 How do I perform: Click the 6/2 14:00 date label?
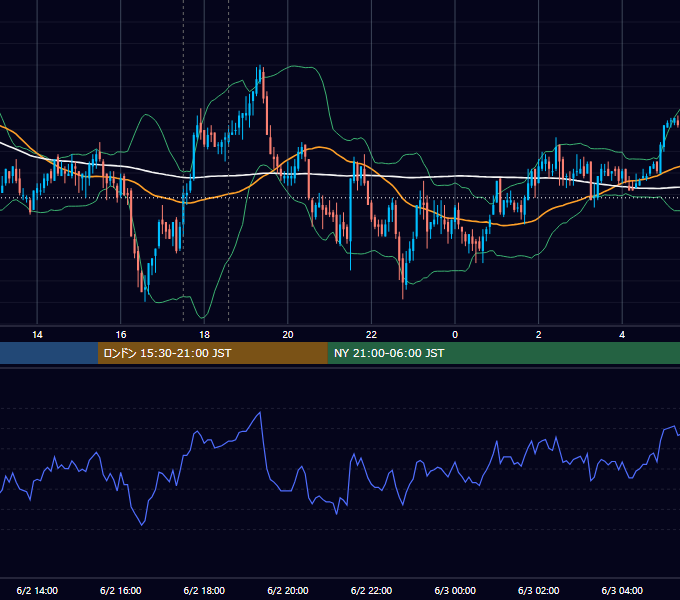37,590
